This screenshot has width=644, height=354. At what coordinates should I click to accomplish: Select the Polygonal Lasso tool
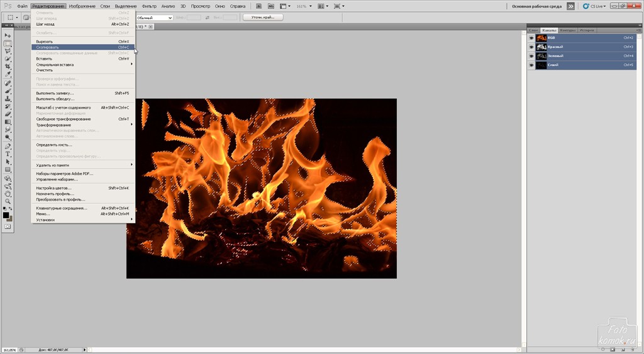[8, 52]
